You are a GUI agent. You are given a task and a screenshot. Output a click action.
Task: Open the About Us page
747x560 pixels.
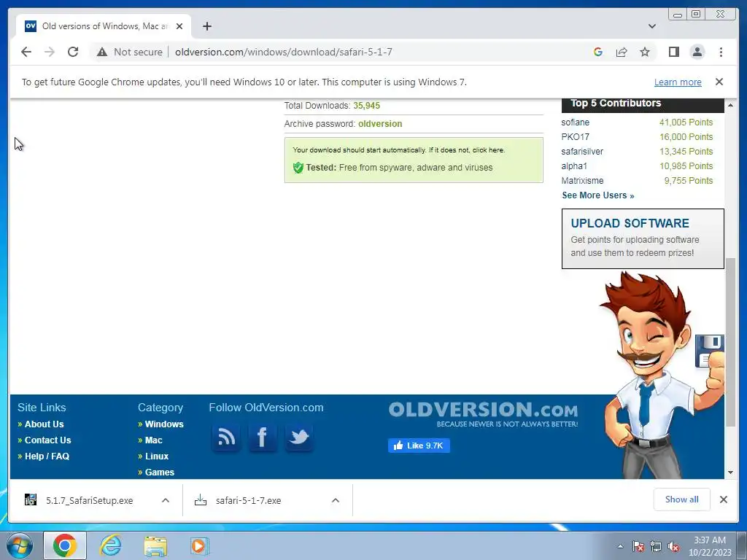tap(44, 424)
